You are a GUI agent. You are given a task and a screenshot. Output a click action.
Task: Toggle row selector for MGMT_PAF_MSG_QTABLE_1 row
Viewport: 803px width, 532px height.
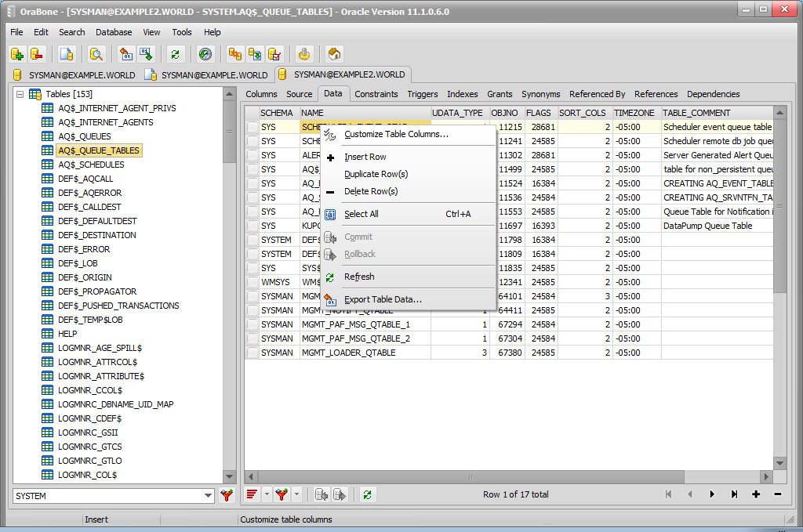click(252, 325)
